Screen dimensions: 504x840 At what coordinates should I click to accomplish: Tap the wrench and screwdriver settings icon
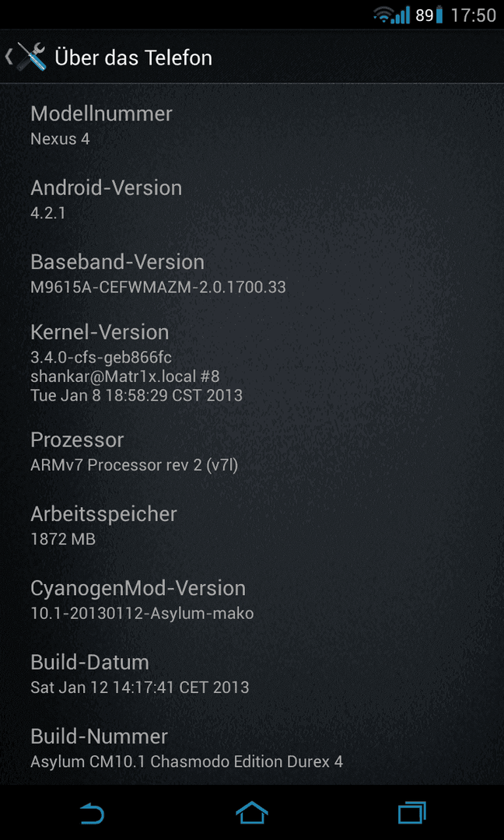coord(32,57)
